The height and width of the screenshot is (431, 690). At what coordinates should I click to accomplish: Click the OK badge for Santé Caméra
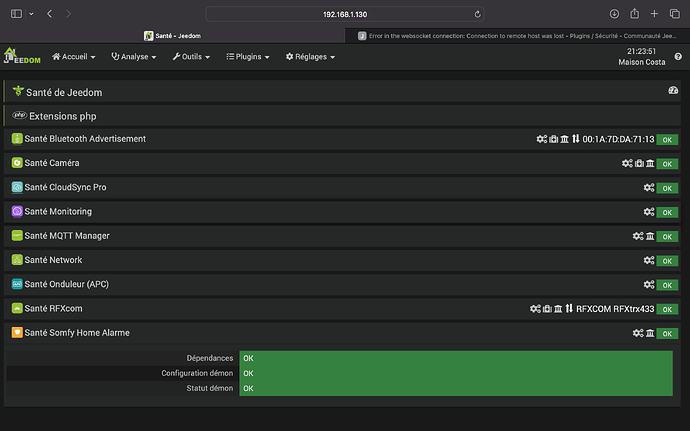pyautogui.click(x=667, y=164)
